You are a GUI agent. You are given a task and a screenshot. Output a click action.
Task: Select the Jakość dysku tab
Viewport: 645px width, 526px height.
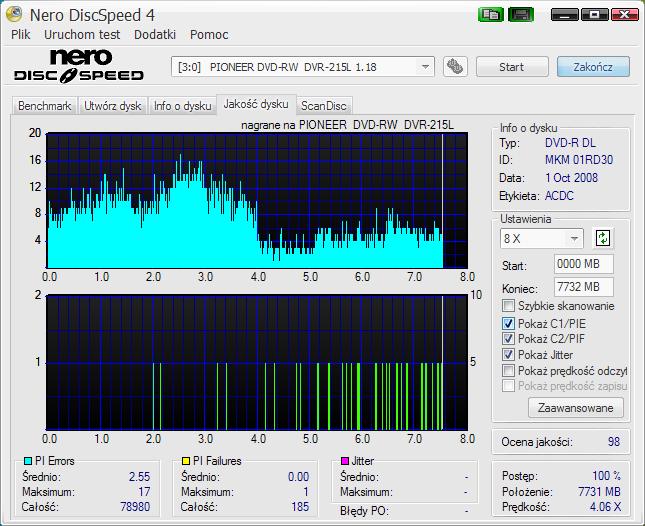[256, 104]
